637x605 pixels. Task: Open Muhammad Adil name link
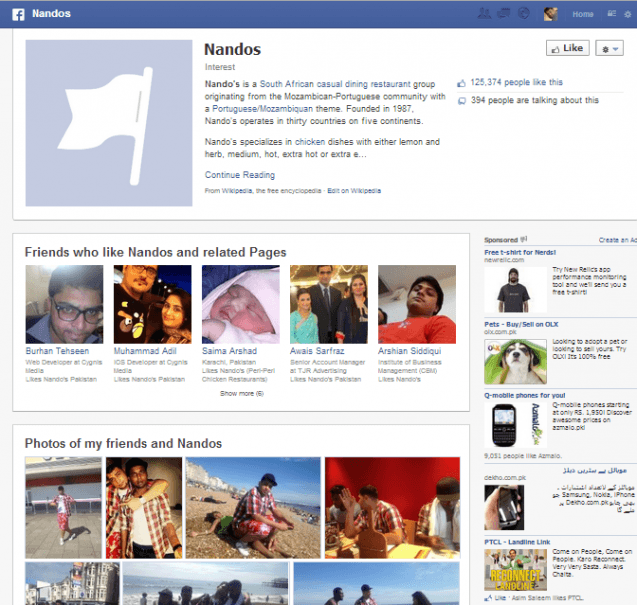[x=145, y=351]
